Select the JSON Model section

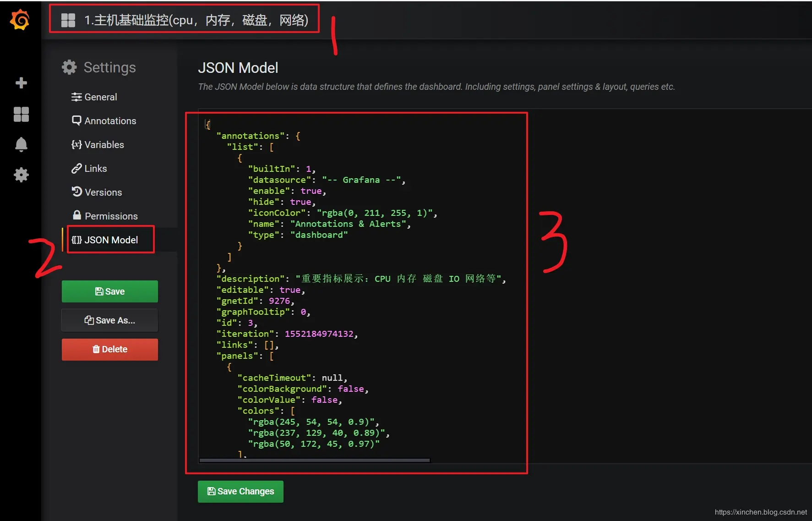[105, 240]
